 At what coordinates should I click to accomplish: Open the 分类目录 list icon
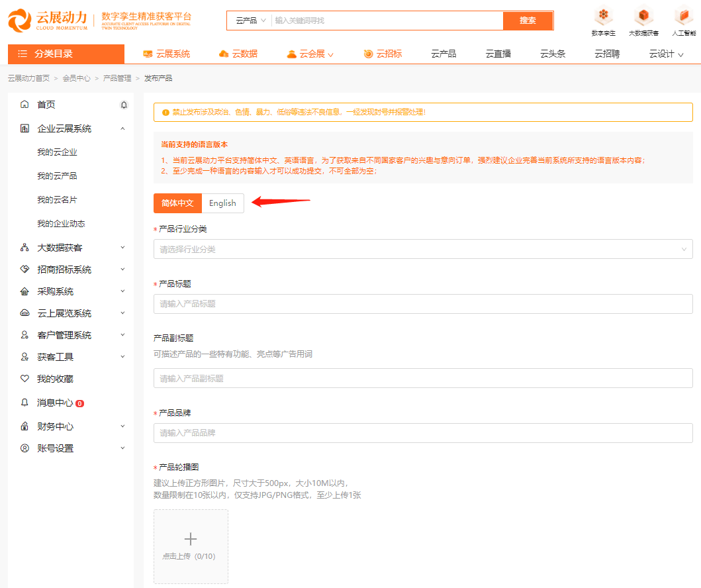[23, 54]
